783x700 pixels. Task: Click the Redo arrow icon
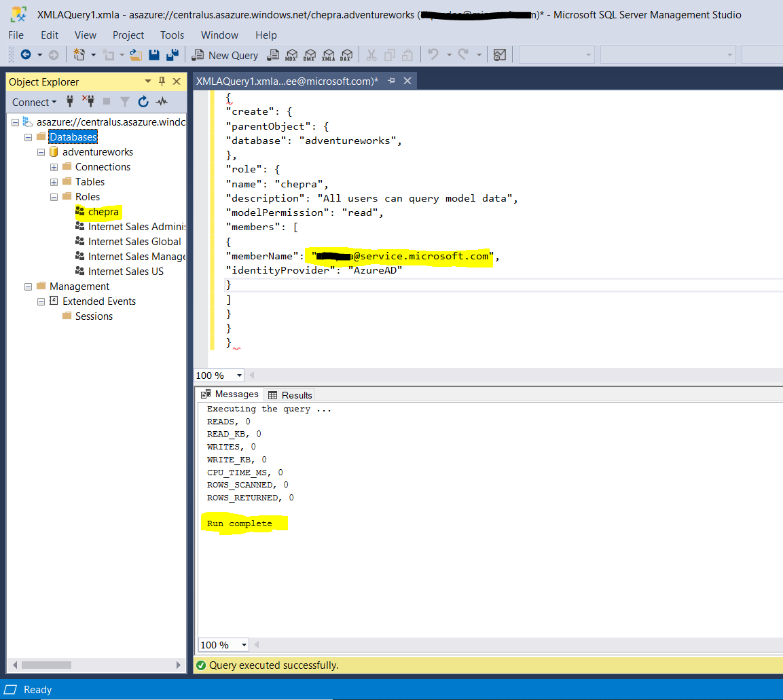(x=463, y=54)
